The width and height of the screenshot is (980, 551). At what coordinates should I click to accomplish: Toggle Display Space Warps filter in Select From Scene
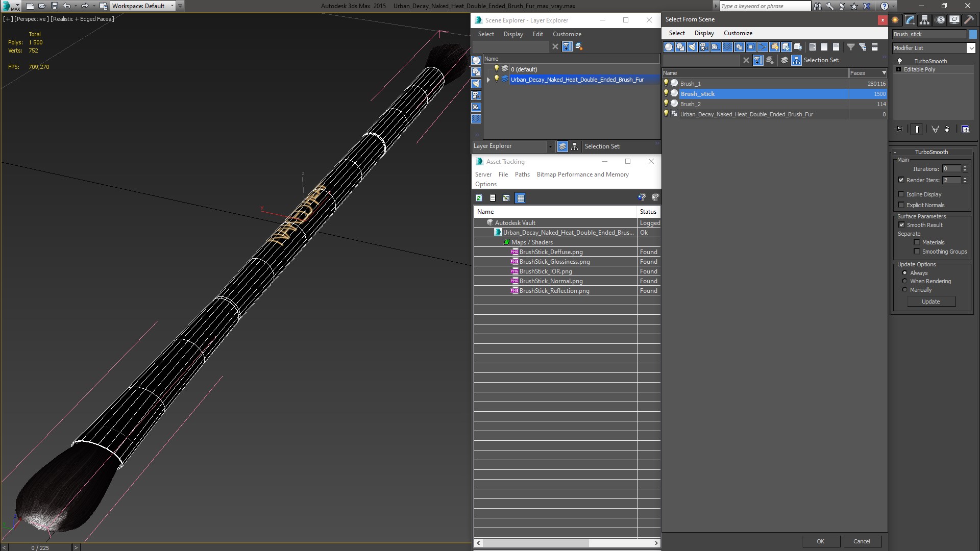click(x=727, y=47)
